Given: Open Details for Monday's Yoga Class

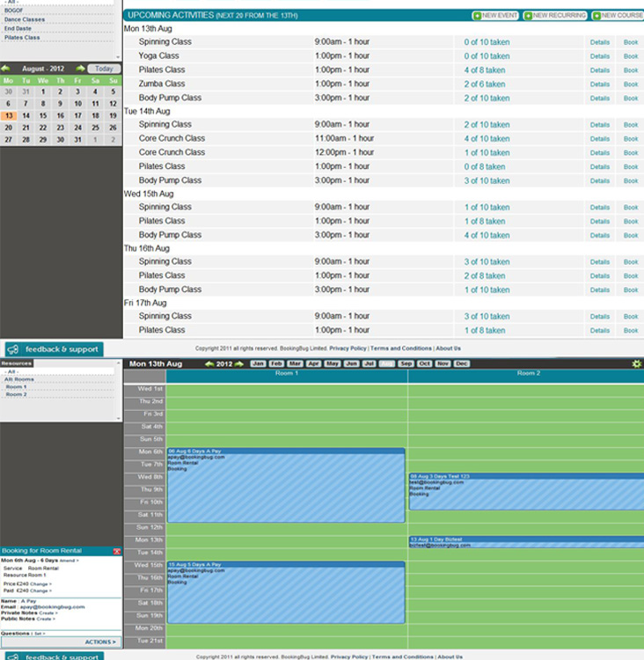Looking at the screenshot, I should pos(599,56).
